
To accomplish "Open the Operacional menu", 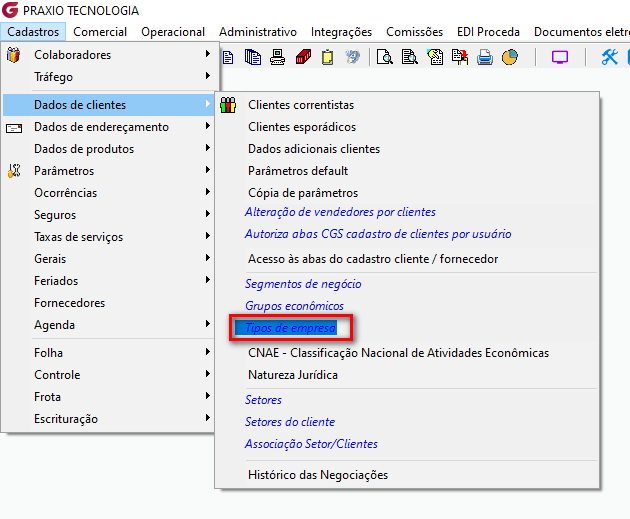I will [173, 32].
